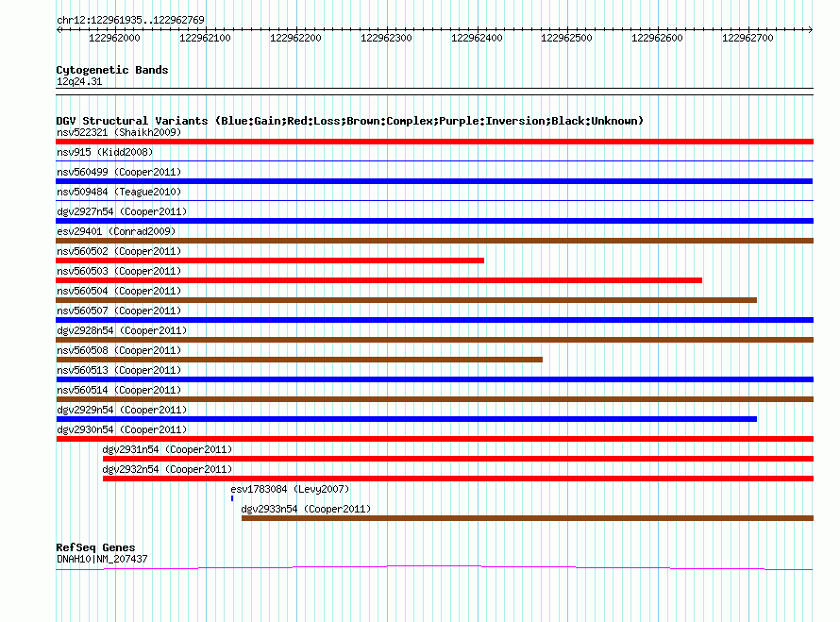
Task: Click nsv509484 (Teague2010) label
Action: pos(119,192)
